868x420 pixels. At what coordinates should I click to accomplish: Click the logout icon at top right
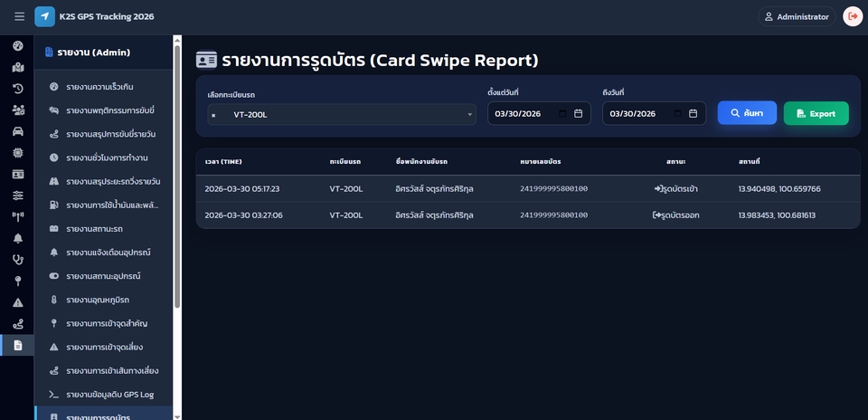click(x=852, y=16)
